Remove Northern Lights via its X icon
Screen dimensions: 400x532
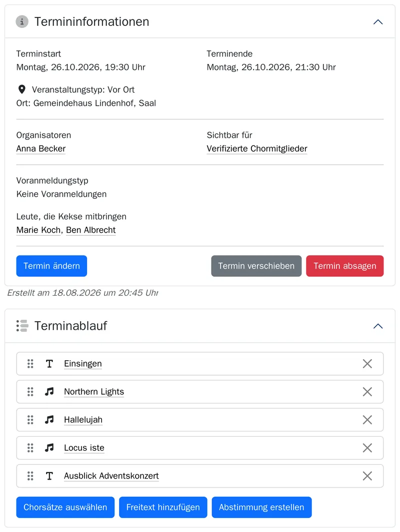point(367,392)
